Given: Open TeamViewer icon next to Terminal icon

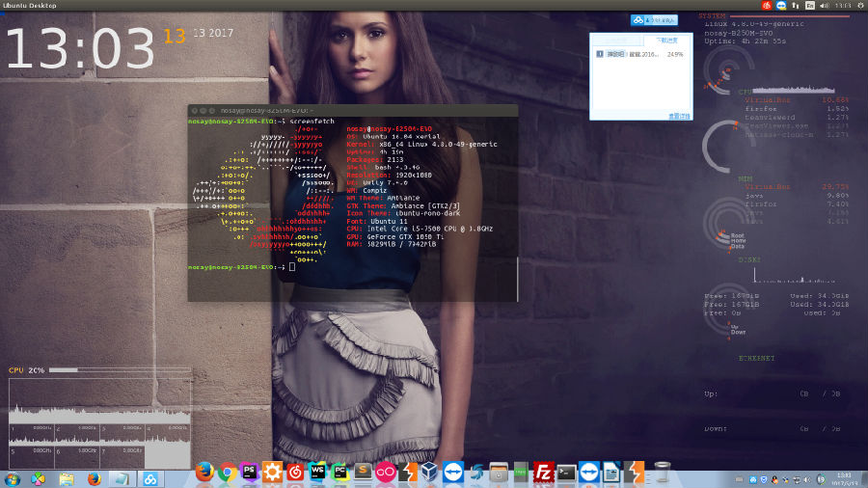Looking at the screenshot, I should click(x=589, y=472).
